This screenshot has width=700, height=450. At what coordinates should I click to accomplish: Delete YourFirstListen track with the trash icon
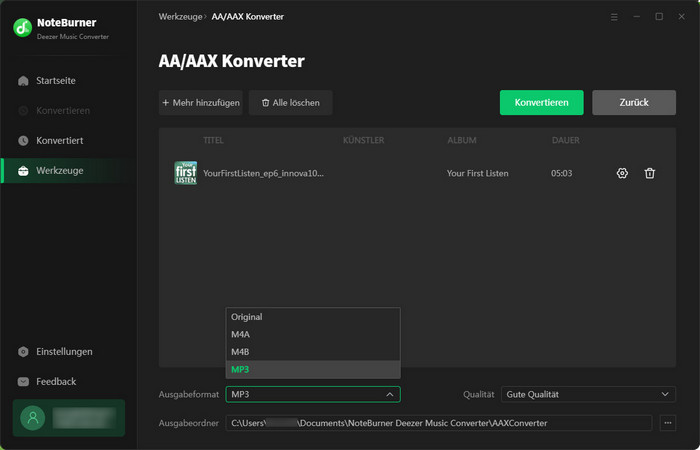click(650, 173)
